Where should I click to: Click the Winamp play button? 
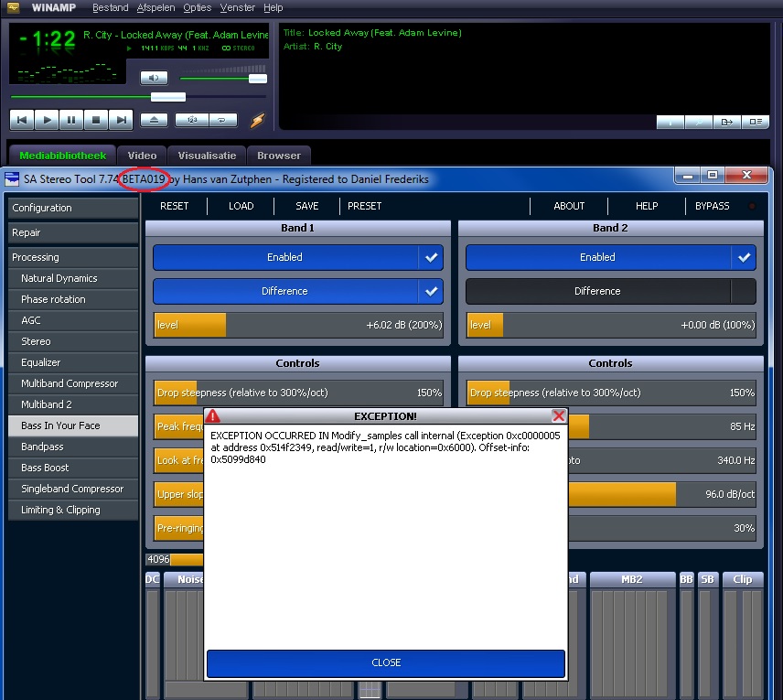pos(47,120)
